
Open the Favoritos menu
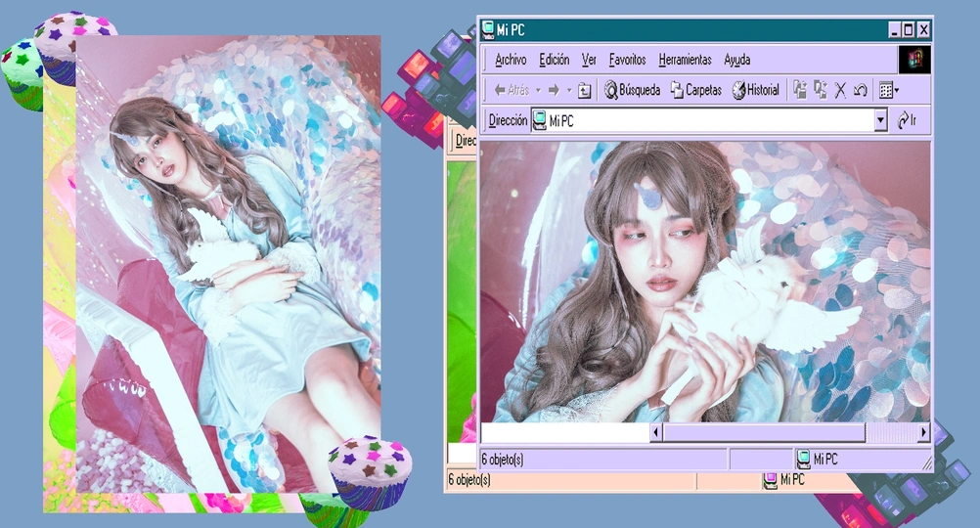[627, 60]
